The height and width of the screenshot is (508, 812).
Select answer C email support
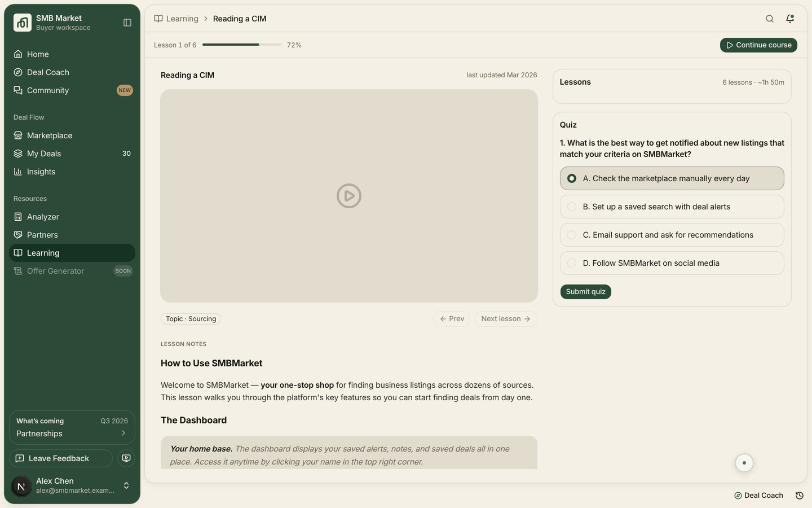coord(672,235)
